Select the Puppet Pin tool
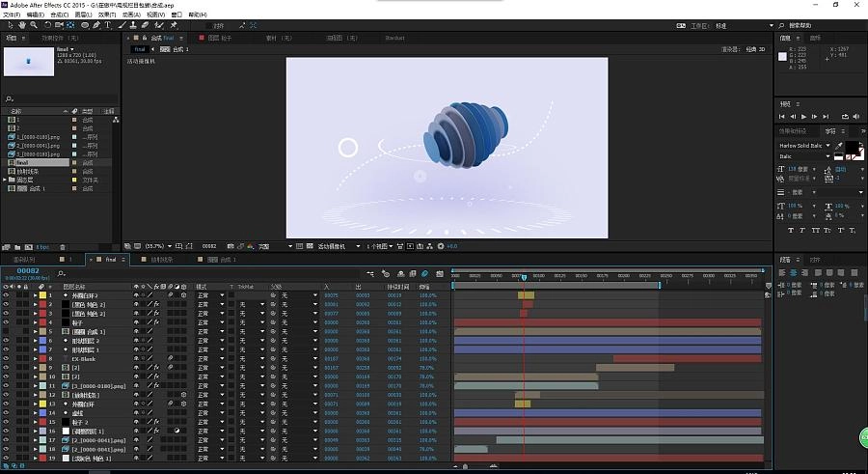The width and height of the screenshot is (868, 474). [x=173, y=25]
